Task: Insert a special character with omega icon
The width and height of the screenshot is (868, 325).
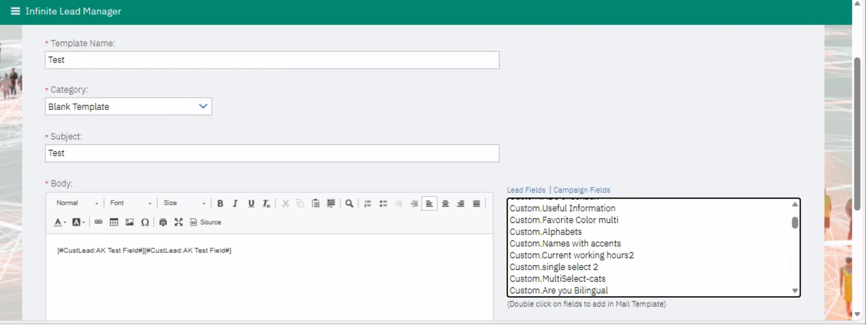Action: point(145,222)
